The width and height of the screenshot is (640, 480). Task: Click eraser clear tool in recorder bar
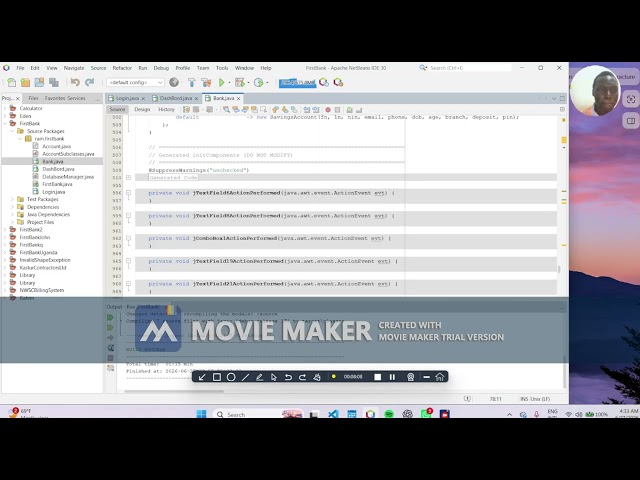pyautogui.click(x=317, y=377)
